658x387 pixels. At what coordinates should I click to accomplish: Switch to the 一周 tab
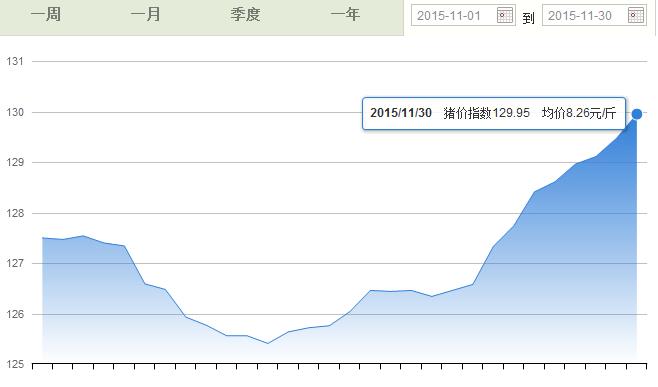pyautogui.click(x=46, y=15)
